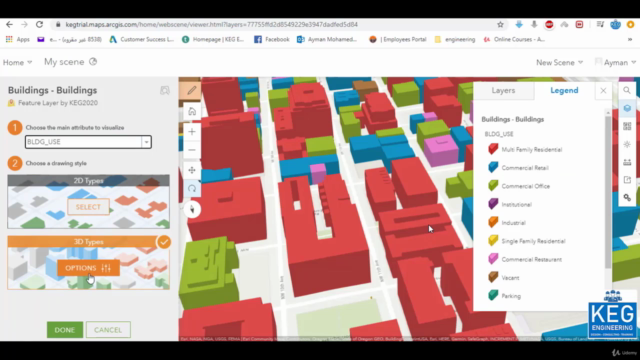Open the My scene properties icon

pos(93,62)
